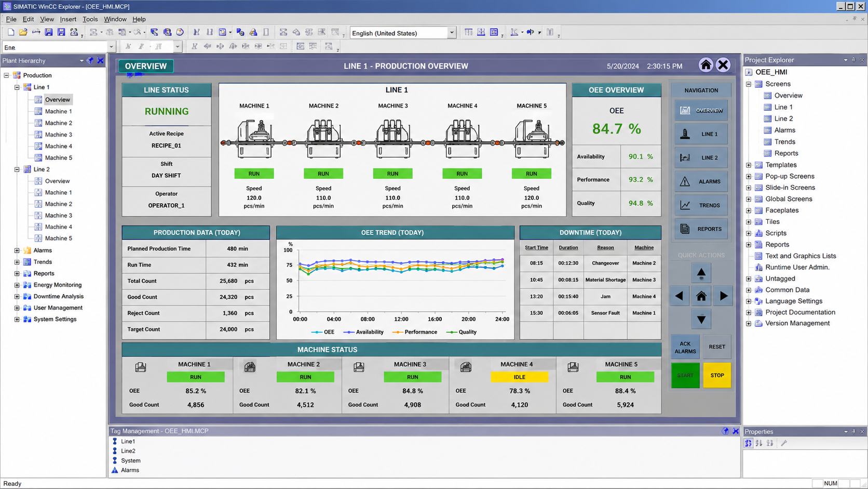Open the Ene combo box dropdown arrow
The height and width of the screenshot is (489, 868).
click(111, 47)
